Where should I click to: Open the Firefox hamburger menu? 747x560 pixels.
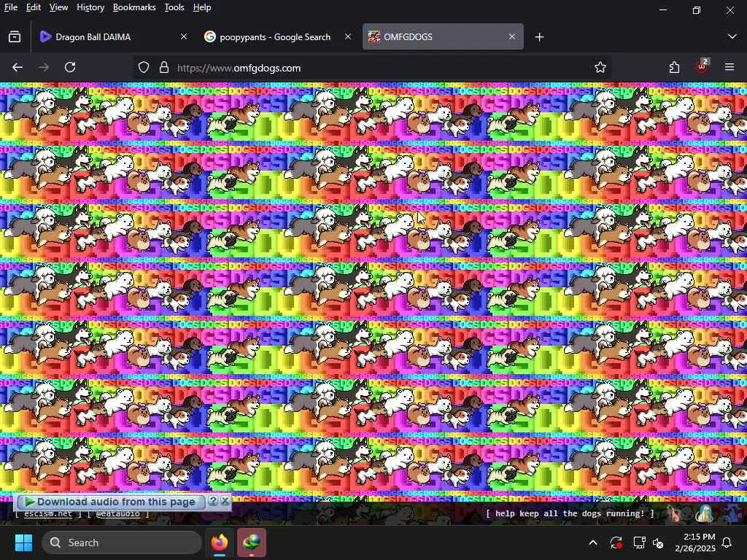tap(729, 67)
